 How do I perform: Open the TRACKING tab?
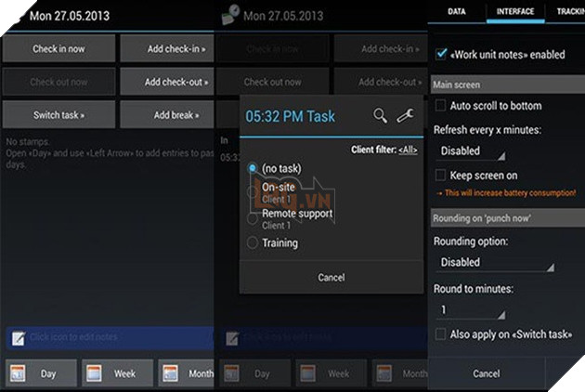[x=570, y=11]
